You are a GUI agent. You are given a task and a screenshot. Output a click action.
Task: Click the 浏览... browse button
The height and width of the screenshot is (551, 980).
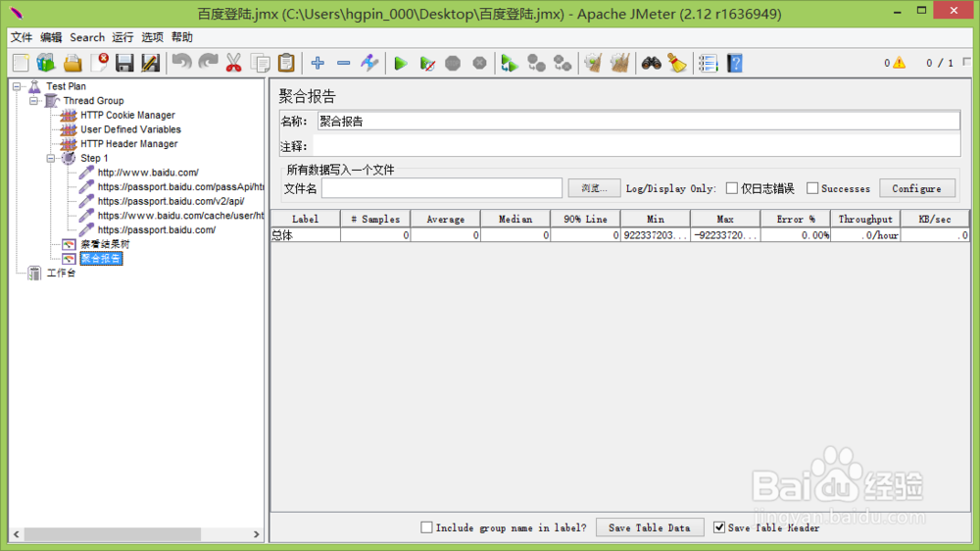[595, 188]
